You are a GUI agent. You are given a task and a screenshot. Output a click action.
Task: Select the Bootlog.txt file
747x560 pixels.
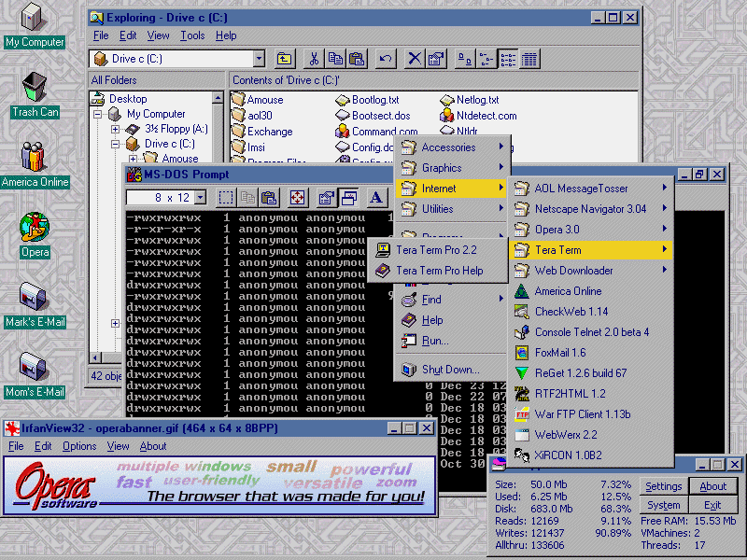368,100
